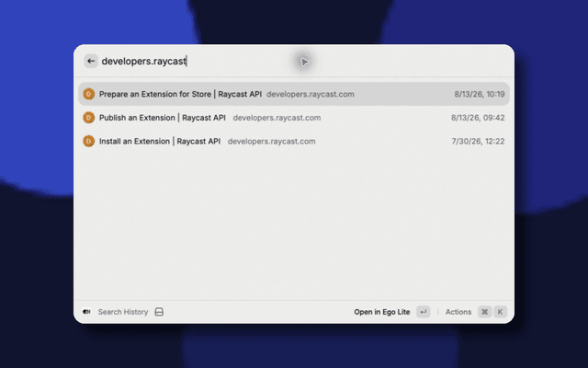This screenshot has width=588, height=368.
Task: Click favicon of Prepare an Extension row
Action: 88,94
